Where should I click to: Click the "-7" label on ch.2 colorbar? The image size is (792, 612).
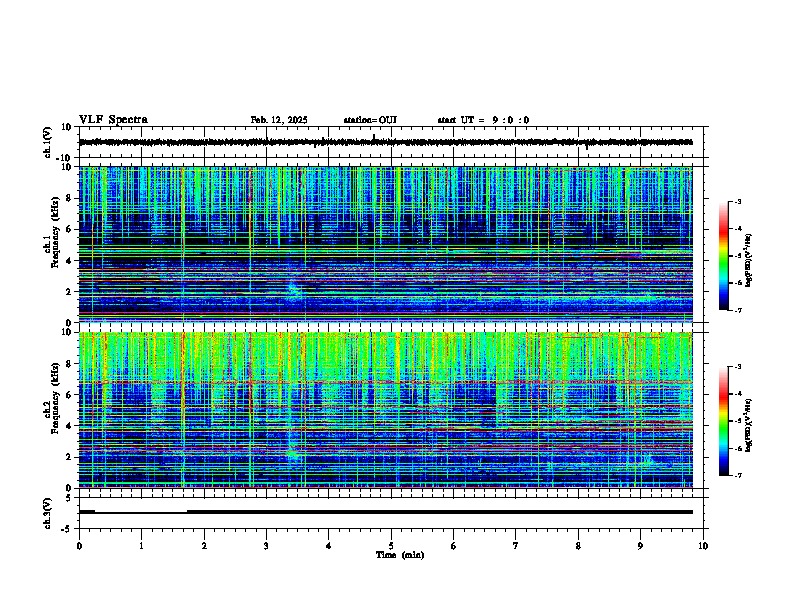point(738,475)
